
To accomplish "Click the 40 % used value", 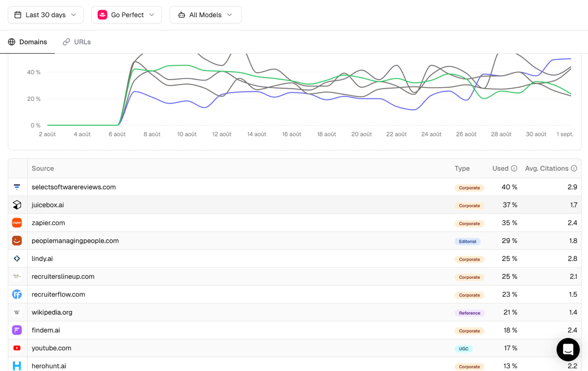I will pos(509,187).
